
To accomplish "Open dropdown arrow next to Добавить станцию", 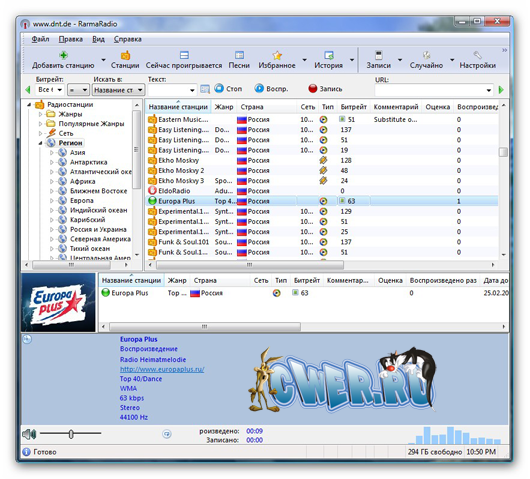I will pyautogui.click(x=103, y=60).
